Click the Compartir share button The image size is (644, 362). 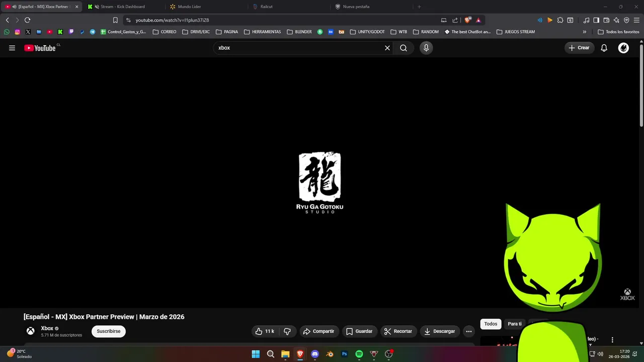319,331
